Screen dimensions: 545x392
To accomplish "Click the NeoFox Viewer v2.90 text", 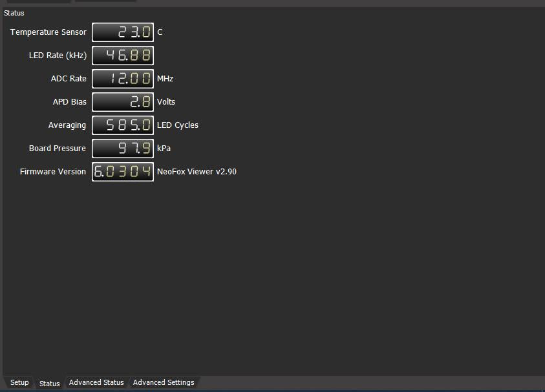I will (197, 172).
